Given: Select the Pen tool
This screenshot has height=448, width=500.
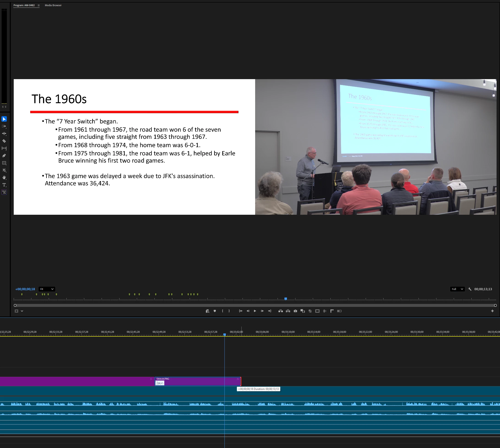Looking at the screenshot, I should [4, 156].
